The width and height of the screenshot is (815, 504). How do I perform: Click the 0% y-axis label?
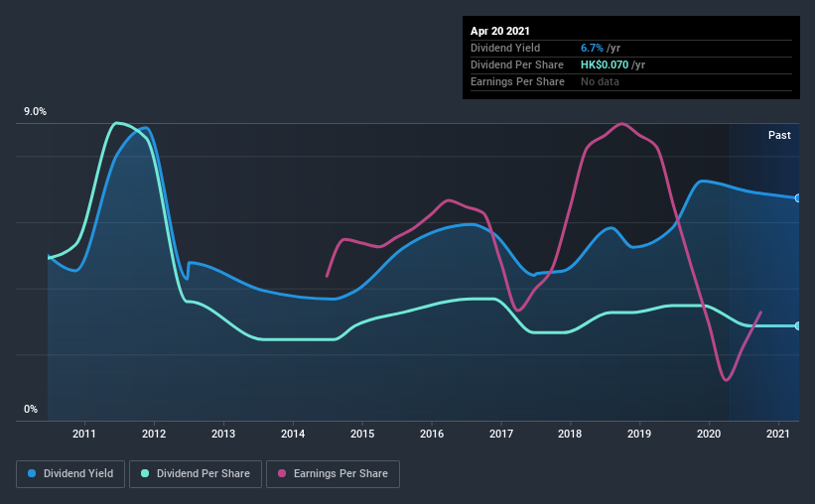pyautogui.click(x=31, y=410)
